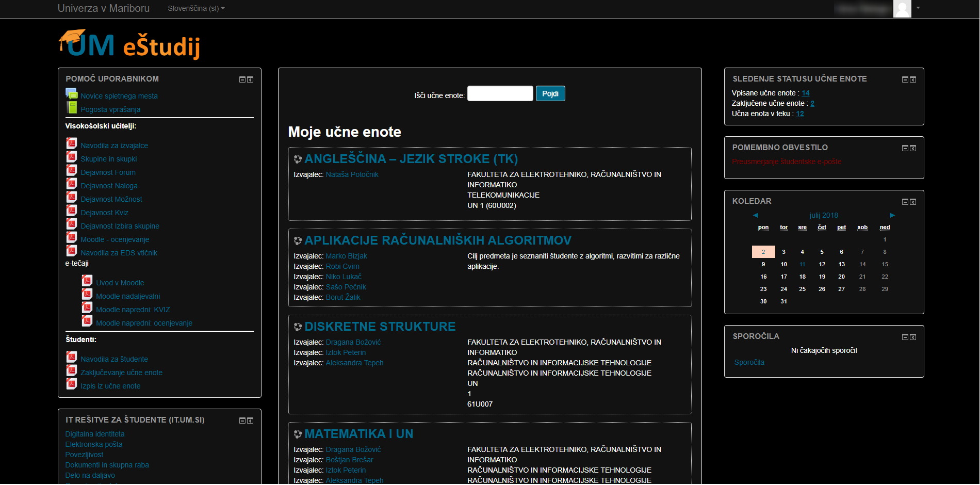Open Novice spletnega mesta forum icon
This screenshot has height=485, width=980.
tap(71, 93)
